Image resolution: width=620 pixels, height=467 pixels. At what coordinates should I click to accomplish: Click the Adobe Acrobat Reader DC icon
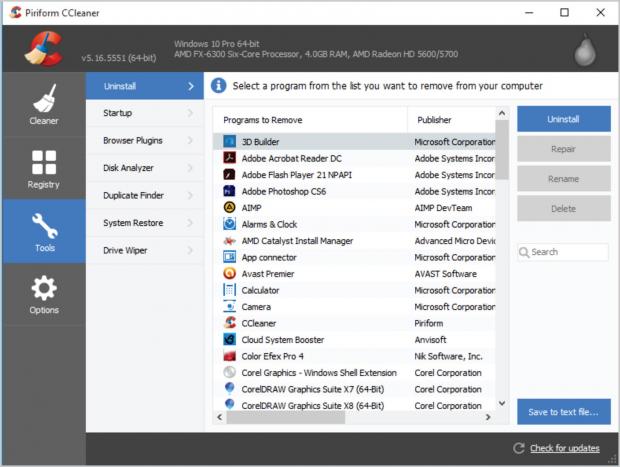[229, 158]
